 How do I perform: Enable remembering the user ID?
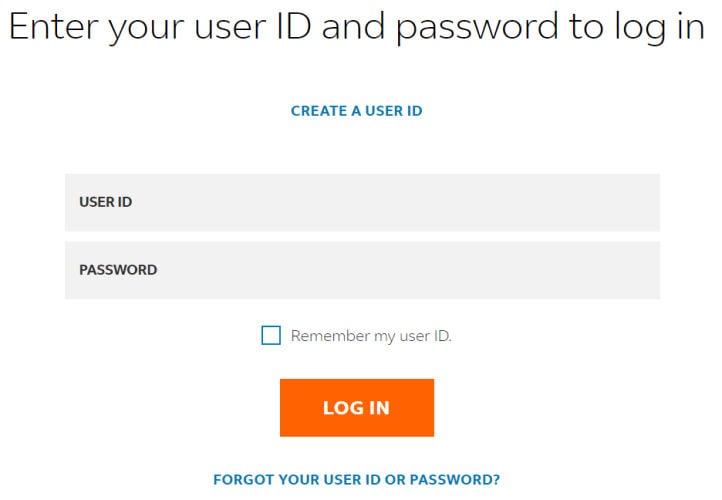tap(271, 335)
